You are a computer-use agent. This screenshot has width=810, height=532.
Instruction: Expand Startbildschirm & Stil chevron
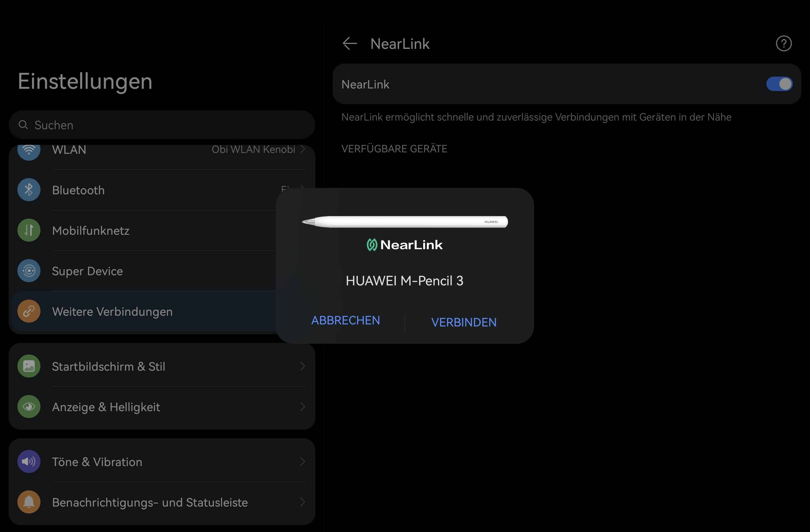[302, 366]
